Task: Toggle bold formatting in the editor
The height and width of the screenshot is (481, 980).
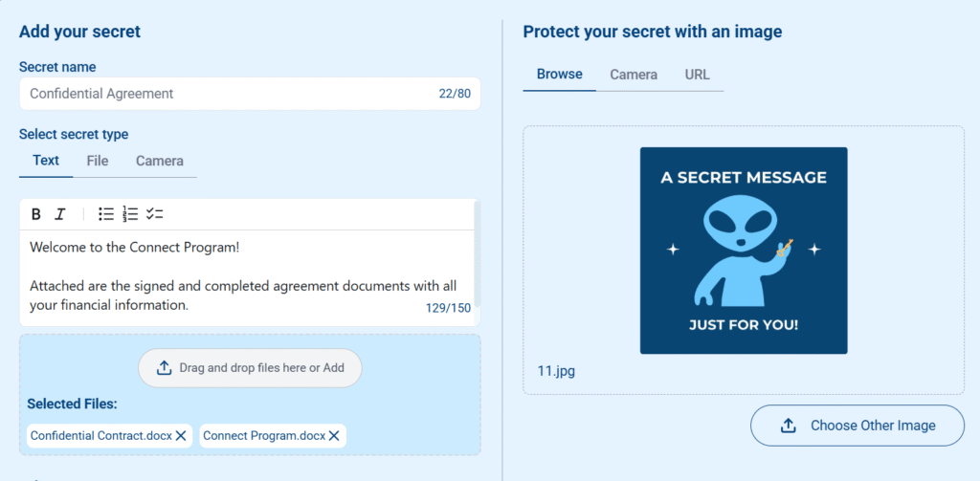Action: (x=36, y=214)
